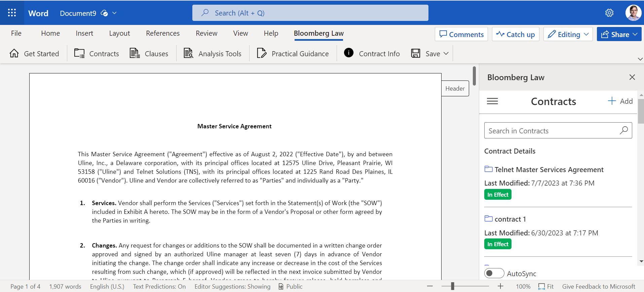Screen dimensions: 644x292
Task: Click the Word app name
Action: click(x=38, y=13)
